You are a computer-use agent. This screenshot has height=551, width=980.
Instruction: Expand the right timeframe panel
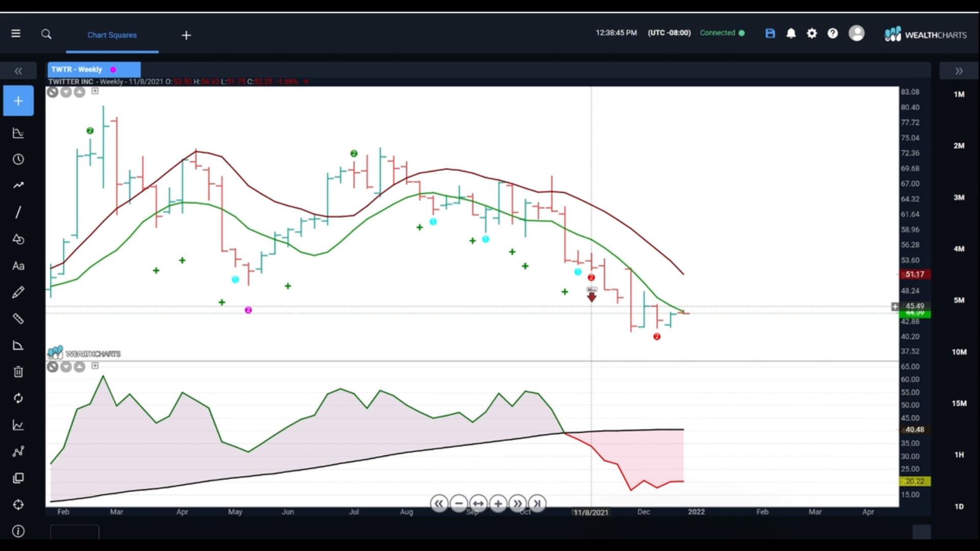959,71
